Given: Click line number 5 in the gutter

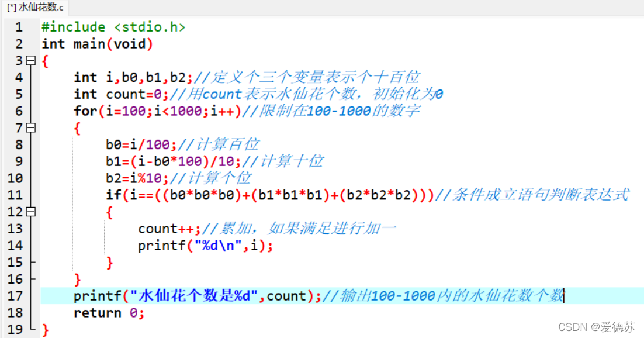Looking at the screenshot, I should [19, 94].
